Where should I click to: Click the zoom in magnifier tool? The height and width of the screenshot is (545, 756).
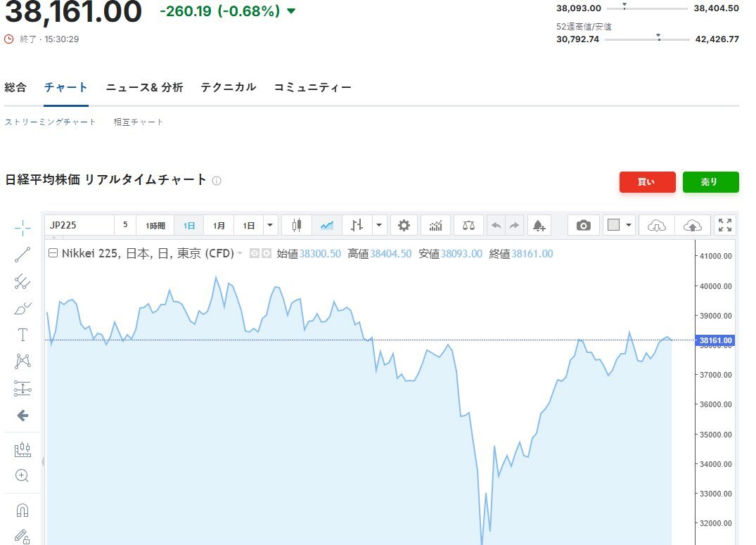(23, 476)
